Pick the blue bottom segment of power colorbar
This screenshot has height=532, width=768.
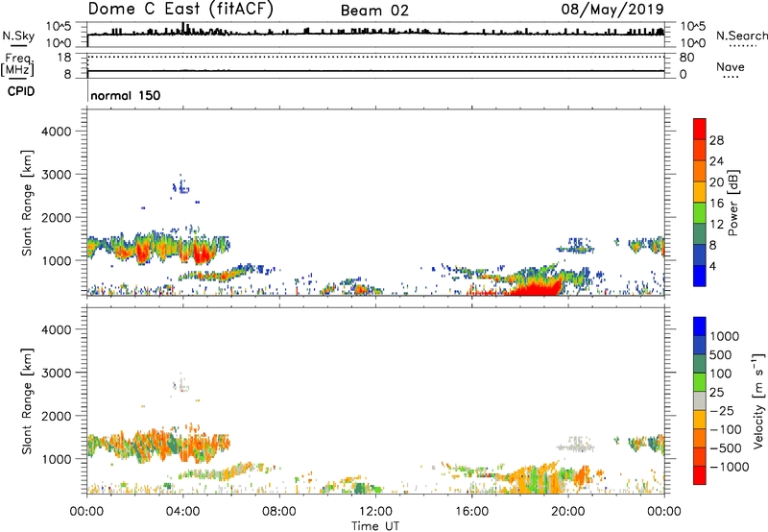[700, 277]
